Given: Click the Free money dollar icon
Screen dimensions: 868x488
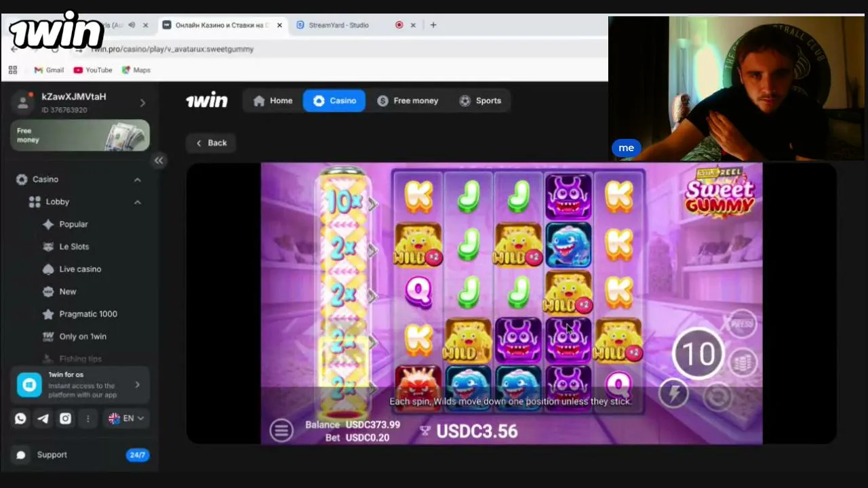Looking at the screenshot, I should tap(382, 100).
